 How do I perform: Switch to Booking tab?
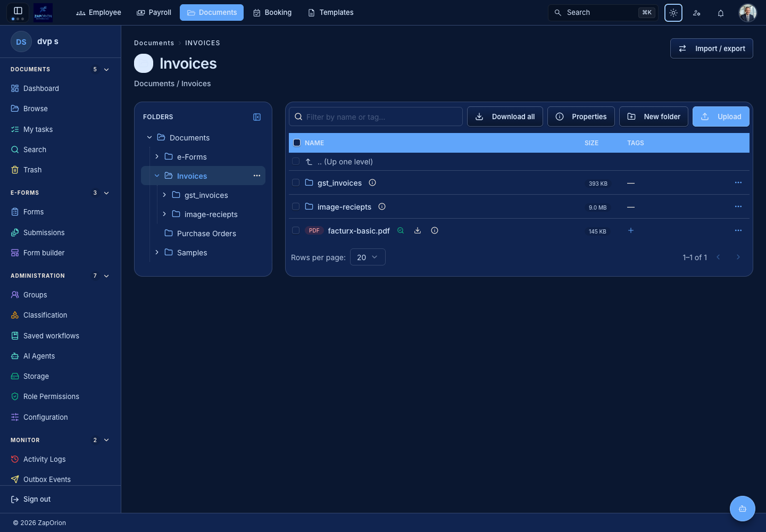272,12
